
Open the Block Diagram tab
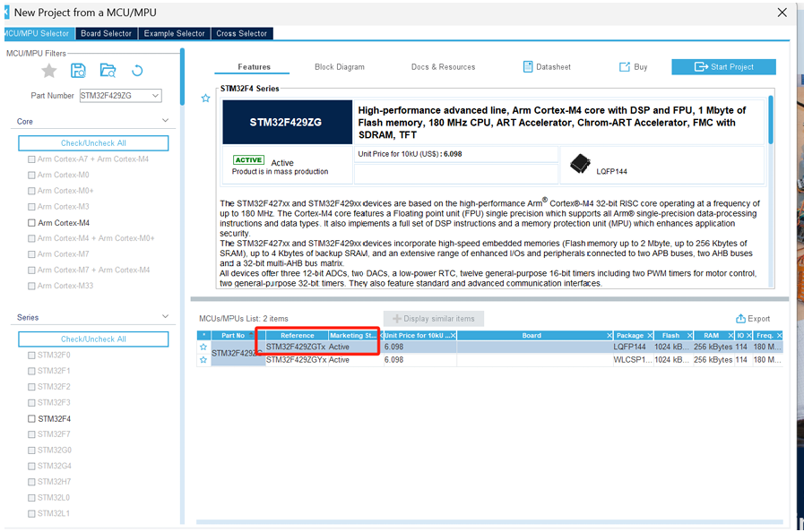[340, 66]
